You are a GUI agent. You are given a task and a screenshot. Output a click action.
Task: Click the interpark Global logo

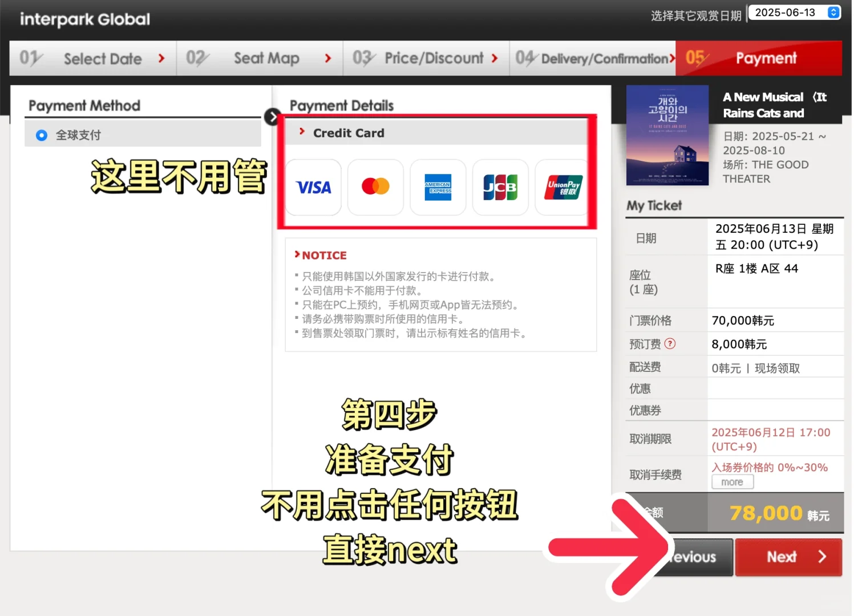tap(84, 19)
